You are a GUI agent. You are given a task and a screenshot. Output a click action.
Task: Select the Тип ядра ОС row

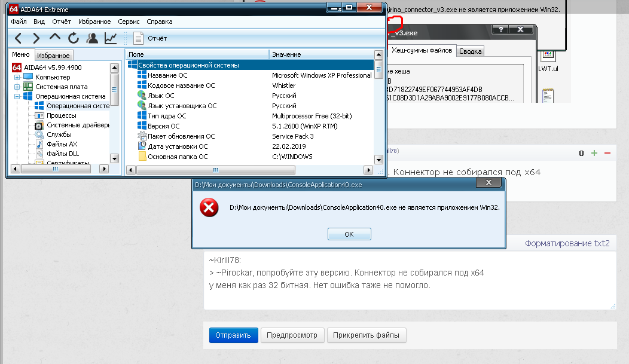coord(251,116)
